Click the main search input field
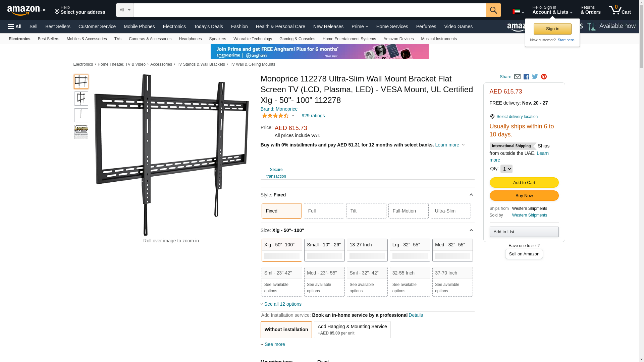 tap(310, 10)
